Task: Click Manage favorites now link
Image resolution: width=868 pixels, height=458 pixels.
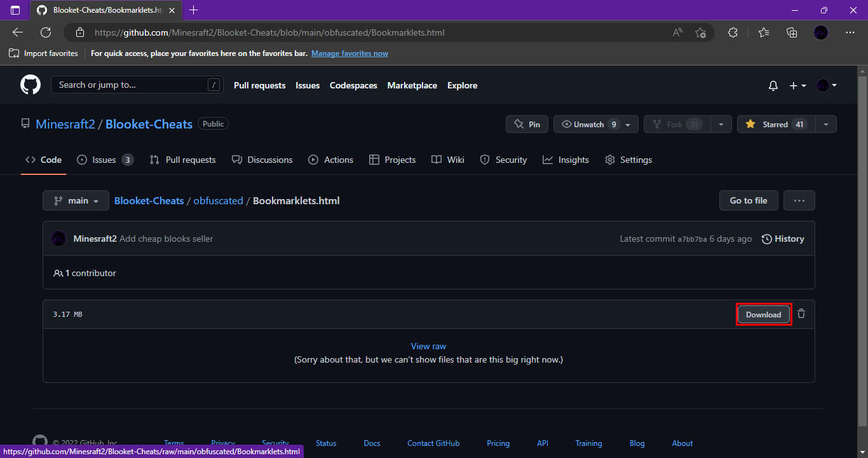Action: (x=349, y=53)
